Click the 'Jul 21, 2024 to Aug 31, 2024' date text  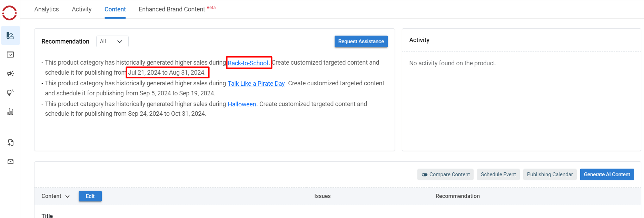click(x=167, y=73)
